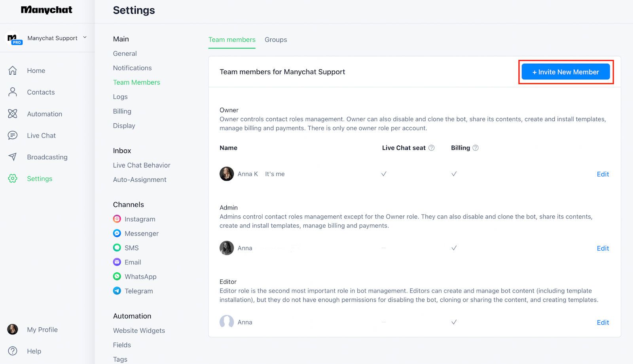Edit owner Anna K's role
Viewport: 633px width, 364px height.
pyautogui.click(x=603, y=174)
